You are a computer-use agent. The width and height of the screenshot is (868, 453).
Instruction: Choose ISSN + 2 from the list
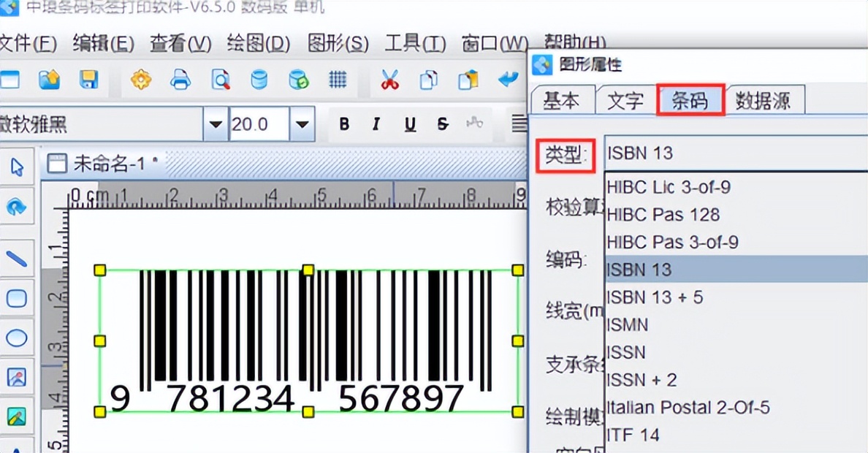click(x=736, y=380)
